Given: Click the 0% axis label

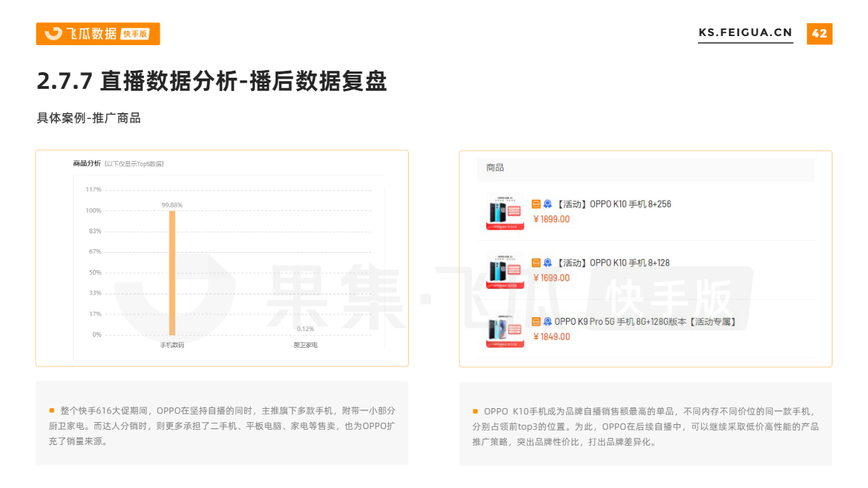Looking at the screenshot, I should click(97, 335).
